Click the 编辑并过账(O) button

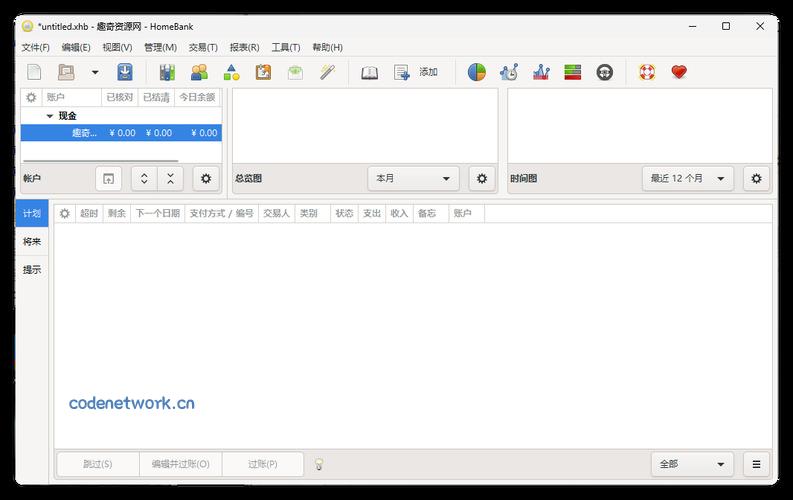(181, 464)
